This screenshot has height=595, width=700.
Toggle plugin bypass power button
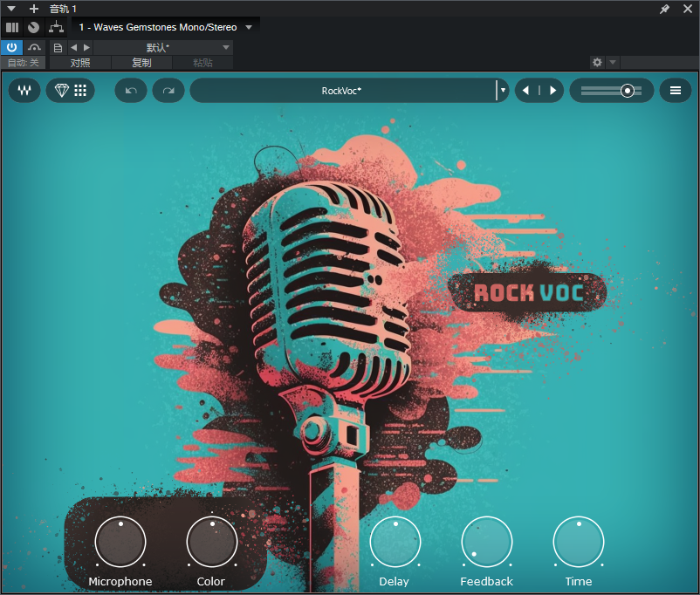tap(11, 47)
